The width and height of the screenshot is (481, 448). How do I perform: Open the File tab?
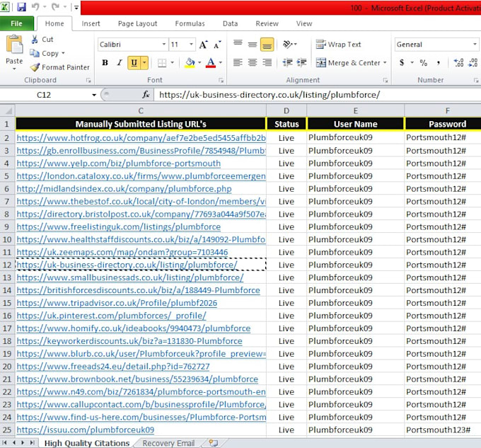point(16,23)
